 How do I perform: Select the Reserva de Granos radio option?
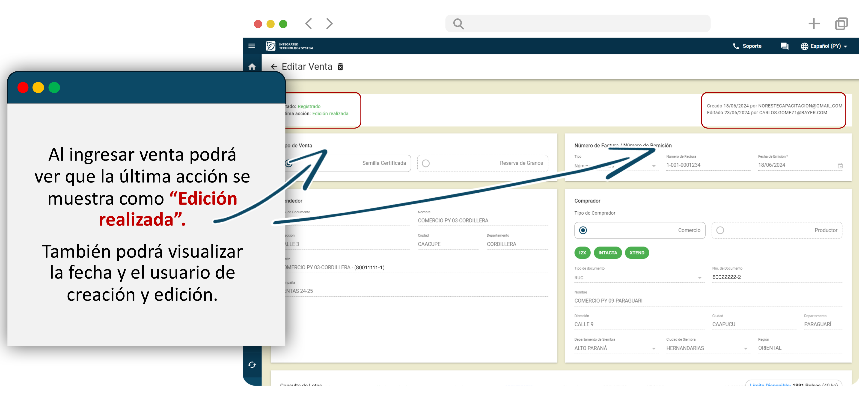click(x=426, y=163)
